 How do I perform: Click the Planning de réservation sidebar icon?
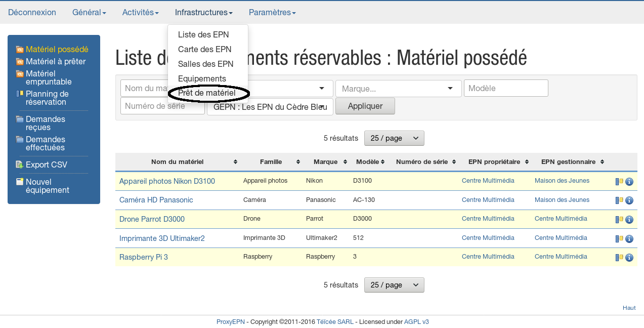coord(20,94)
